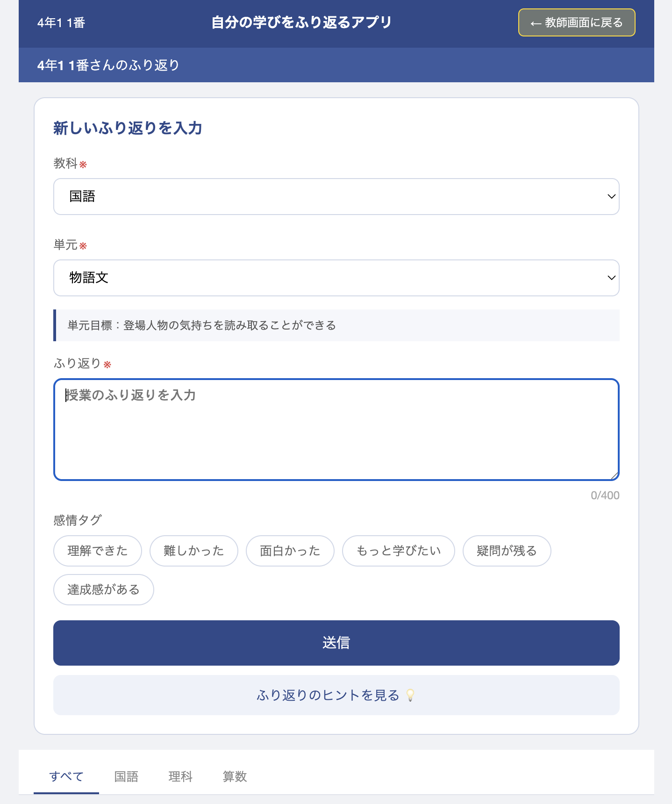This screenshot has width=672, height=804.
Task: Switch to the 算数 filter tab
Action: [x=235, y=776]
